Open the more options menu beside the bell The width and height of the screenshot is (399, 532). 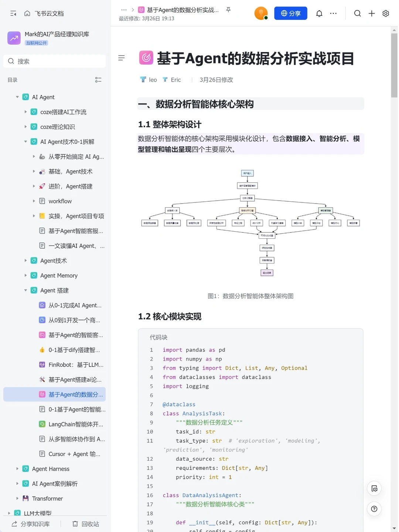(333, 13)
